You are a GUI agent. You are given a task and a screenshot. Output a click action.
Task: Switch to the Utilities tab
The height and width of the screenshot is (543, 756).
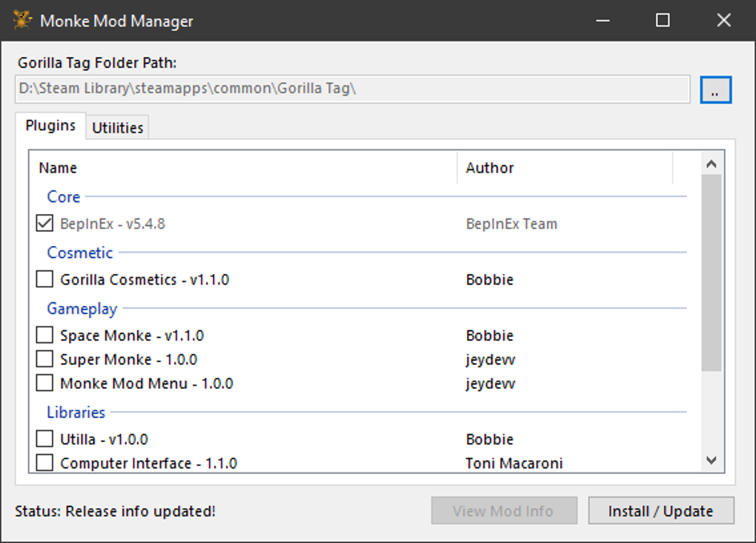click(117, 127)
